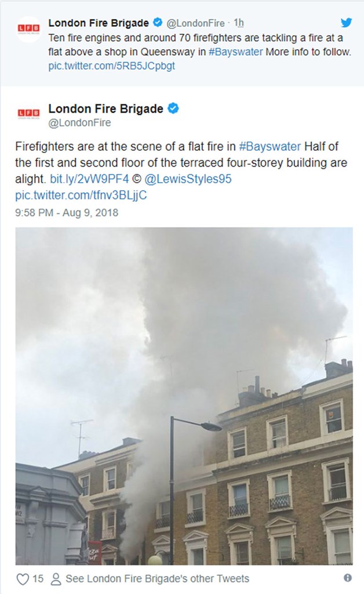Open the #Bayswater hashtag in the quoted tweet
Image resolution: width=364 pixels, height=594 pixels.
236,52
